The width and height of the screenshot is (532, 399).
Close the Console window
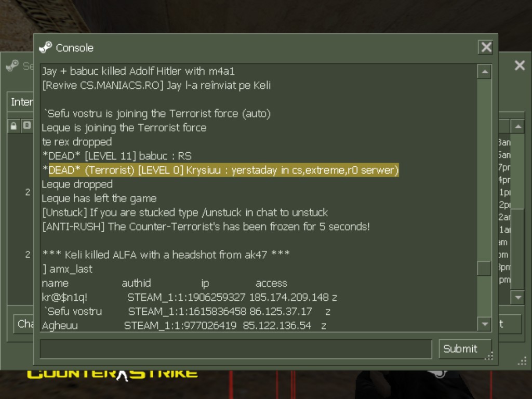click(x=486, y=47)
